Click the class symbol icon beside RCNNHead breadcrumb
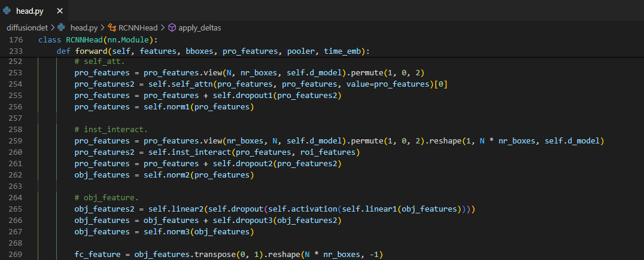The image size is (644, 260). (x=112, y=27)
